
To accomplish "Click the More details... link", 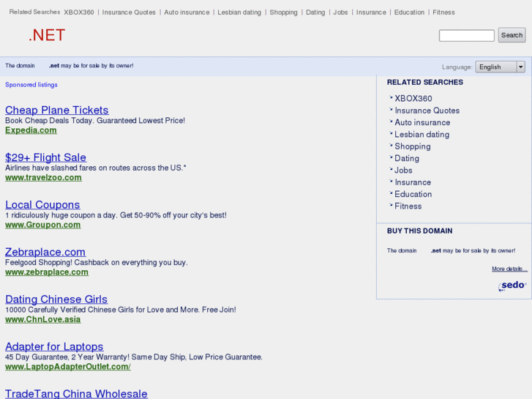I will [509, 269].
